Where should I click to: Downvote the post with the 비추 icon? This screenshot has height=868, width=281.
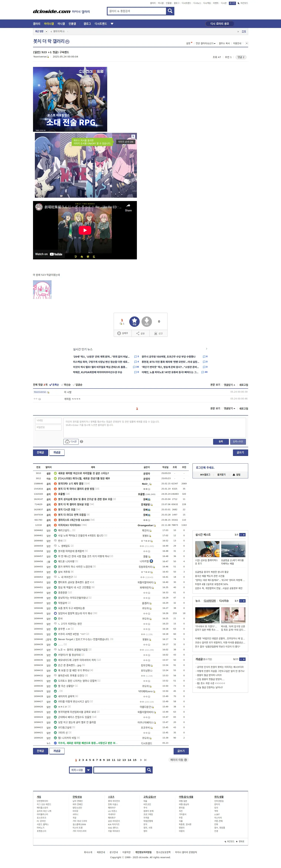point(146,321)
